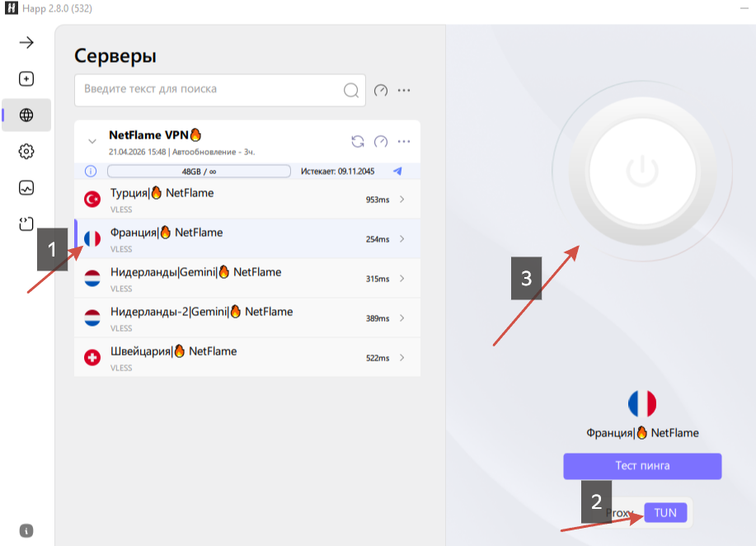Open the Telegram paper plane icon

click(397, 172)
